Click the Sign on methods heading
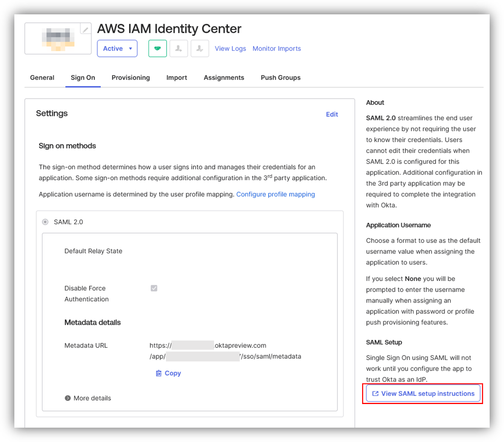 tap(67, 146)
